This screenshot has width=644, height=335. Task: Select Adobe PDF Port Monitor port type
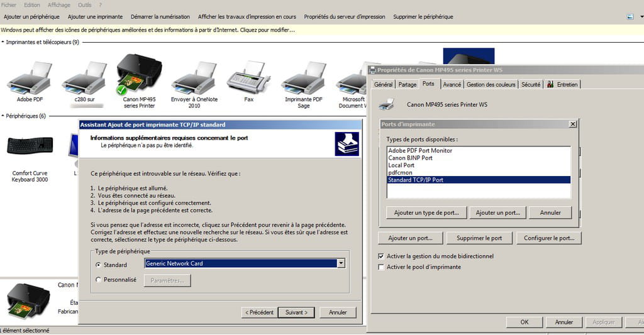pos(479,151)
